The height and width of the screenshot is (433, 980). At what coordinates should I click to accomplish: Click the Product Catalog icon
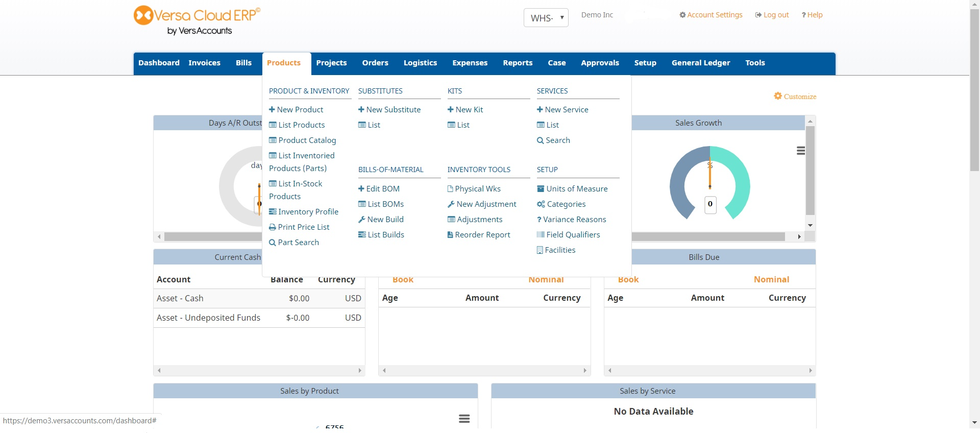273,140
